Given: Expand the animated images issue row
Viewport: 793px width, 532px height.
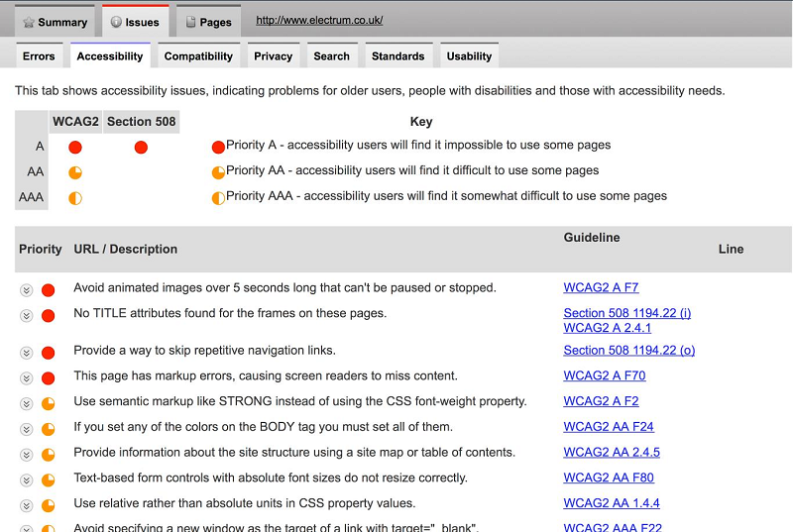Looking at the screenshot, I should (x=27, y=290).
